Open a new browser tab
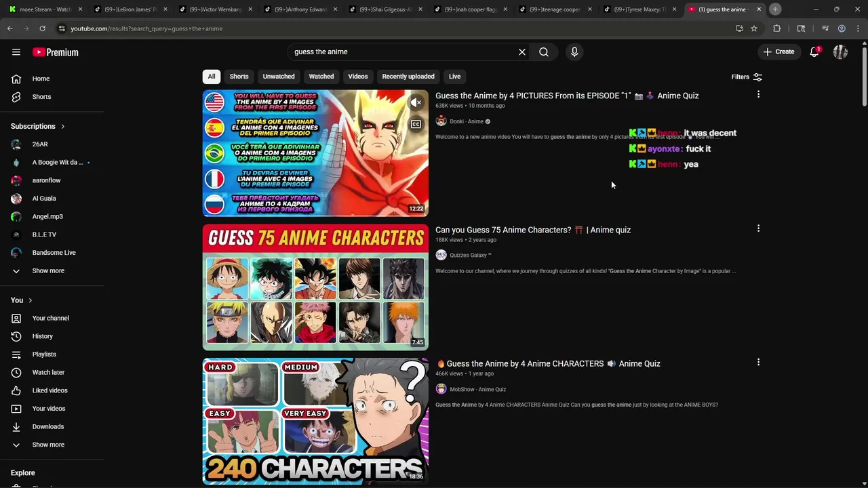The width and height of the screenshot is (868, 488). pyautogui.click(x=775, y=9)
